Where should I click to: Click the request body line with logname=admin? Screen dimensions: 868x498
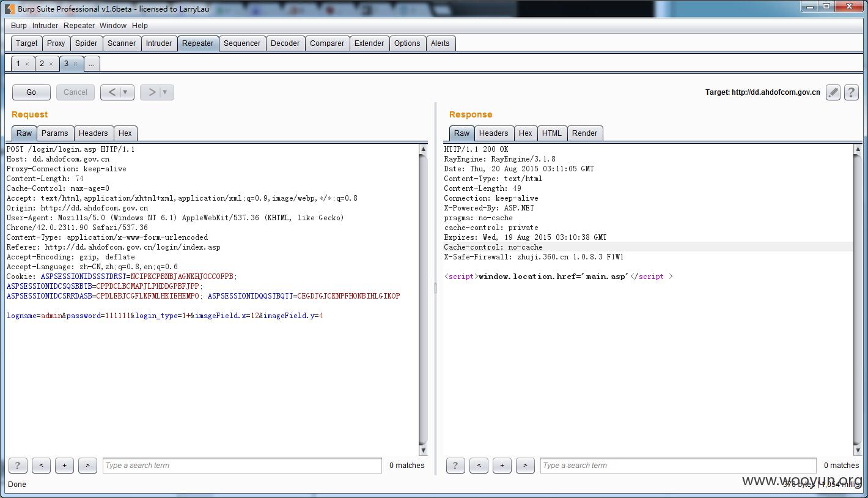(165, 316)
